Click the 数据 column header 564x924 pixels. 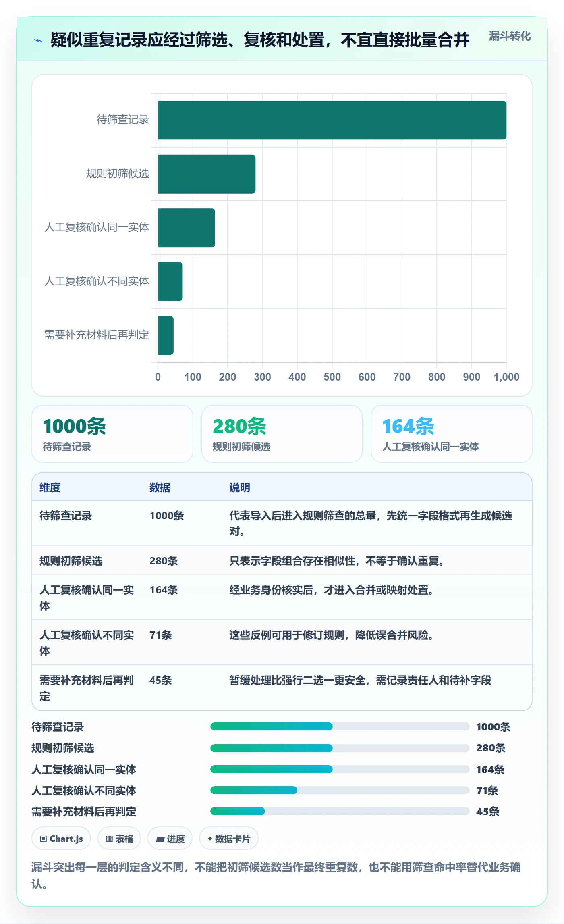click(160, 487)
